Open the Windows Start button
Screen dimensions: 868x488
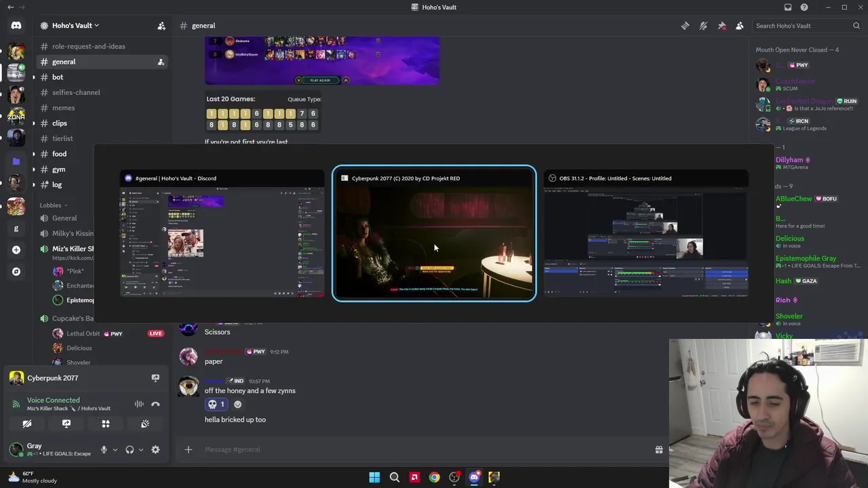[x=374, y=477]
